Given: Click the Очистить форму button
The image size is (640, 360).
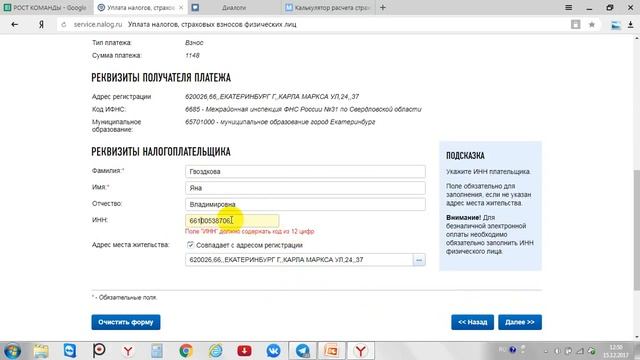Looking at the screenshot, I should pos(126,322).
